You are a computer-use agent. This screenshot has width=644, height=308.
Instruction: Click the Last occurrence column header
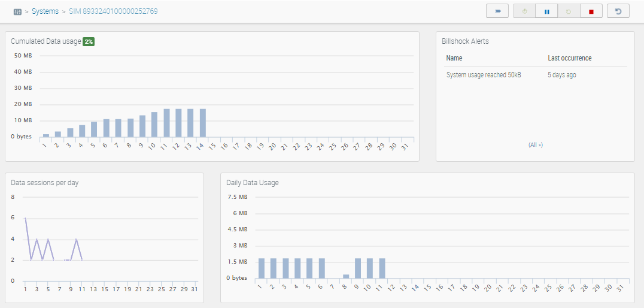pos(569,58)
